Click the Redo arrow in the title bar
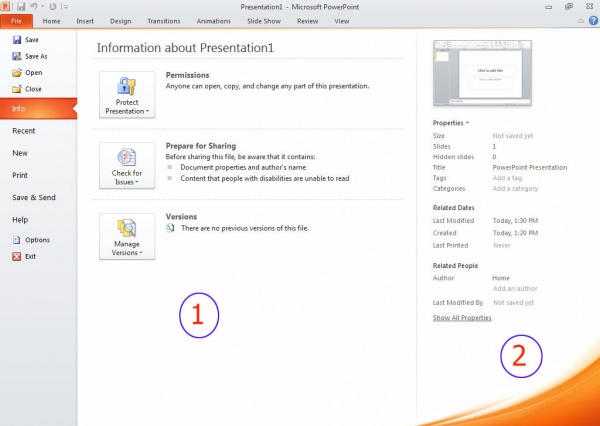The width and height of the screenshot is (600, 426). click(x=53, y=7)
